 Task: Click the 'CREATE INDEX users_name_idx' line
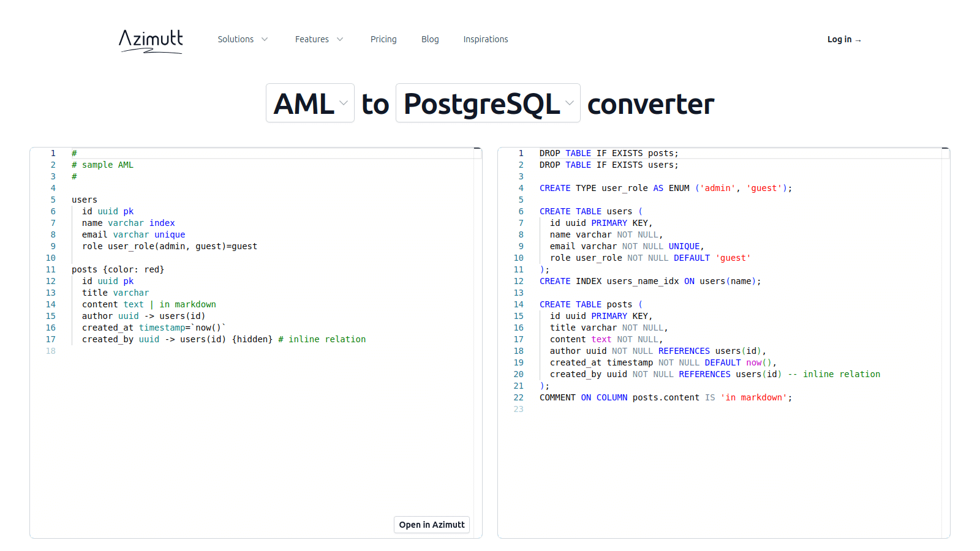coord(650,281)
